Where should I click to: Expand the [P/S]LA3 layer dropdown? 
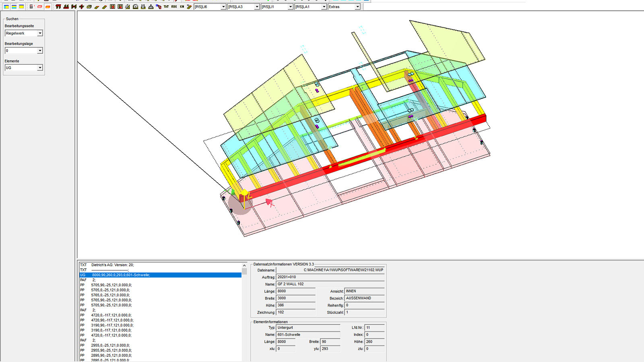[257, 7]
